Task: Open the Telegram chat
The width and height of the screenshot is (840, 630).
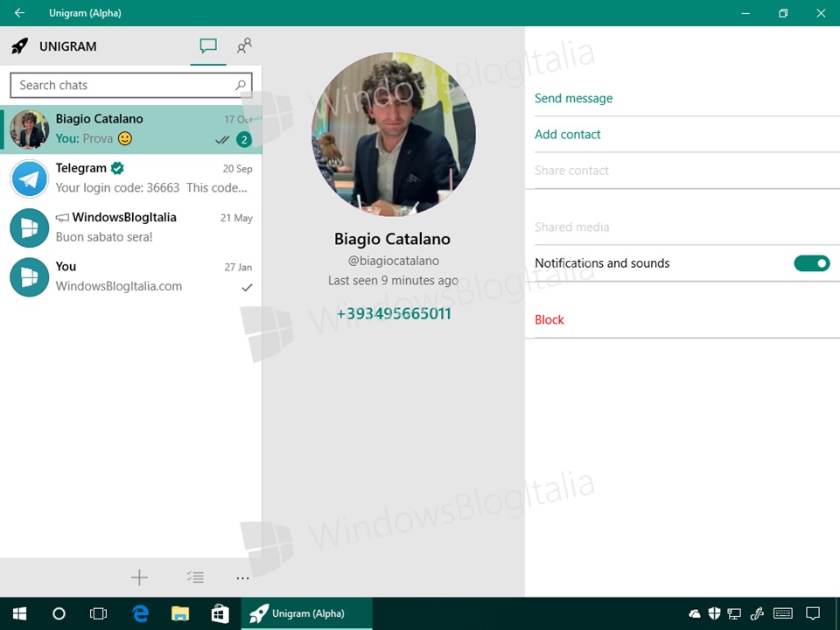Action: tap(131, 178)
